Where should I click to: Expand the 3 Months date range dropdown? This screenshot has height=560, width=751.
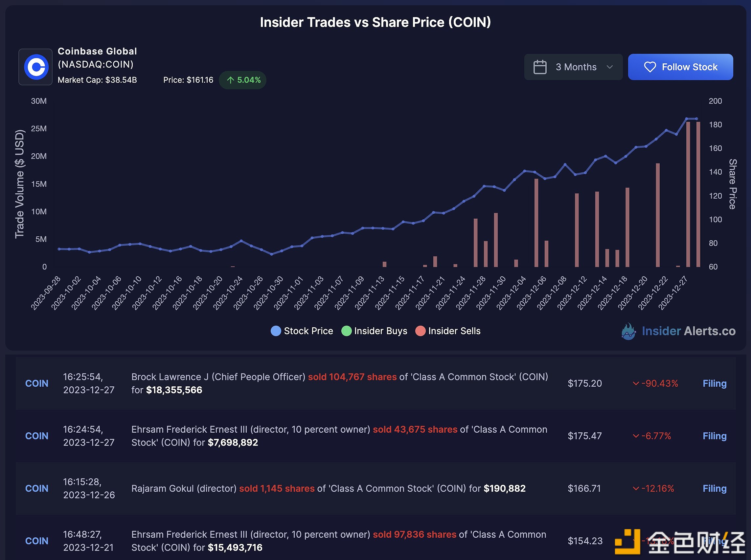pos(574,66)
